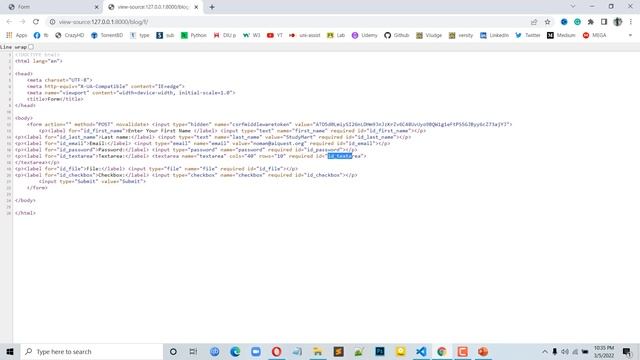This screenshot has height=360, width=640.
Task: Open the Chrome profile avatar
Action: click(x=618, y=22)
